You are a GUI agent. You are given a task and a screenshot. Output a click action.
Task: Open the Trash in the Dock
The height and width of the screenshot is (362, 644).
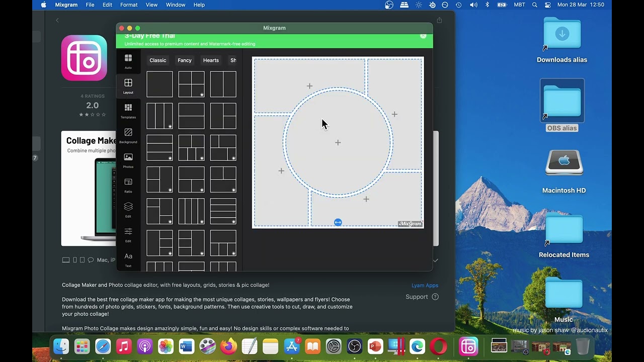coord(583,346)
